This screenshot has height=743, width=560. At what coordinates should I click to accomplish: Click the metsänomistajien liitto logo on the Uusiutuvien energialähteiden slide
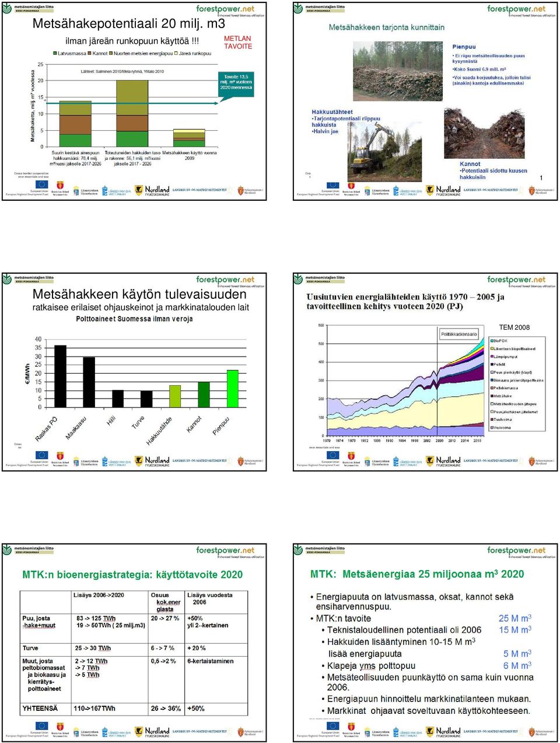tap(320, 280)
